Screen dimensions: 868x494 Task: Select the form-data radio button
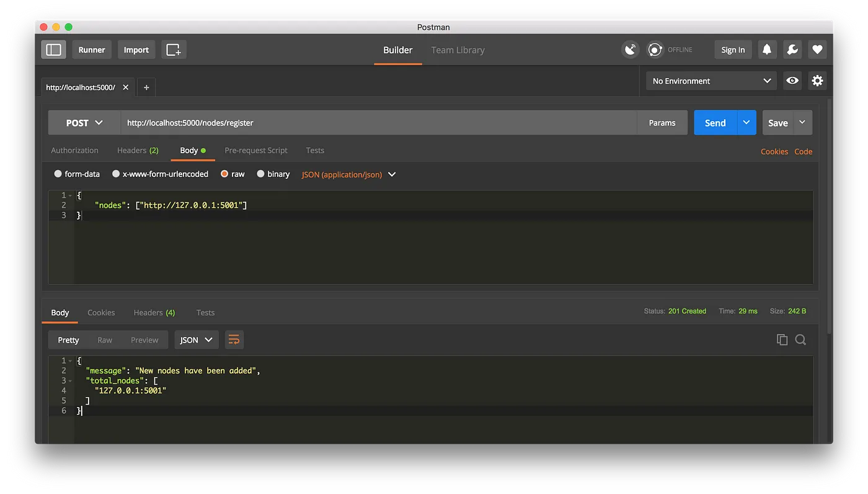coord(58,174)
